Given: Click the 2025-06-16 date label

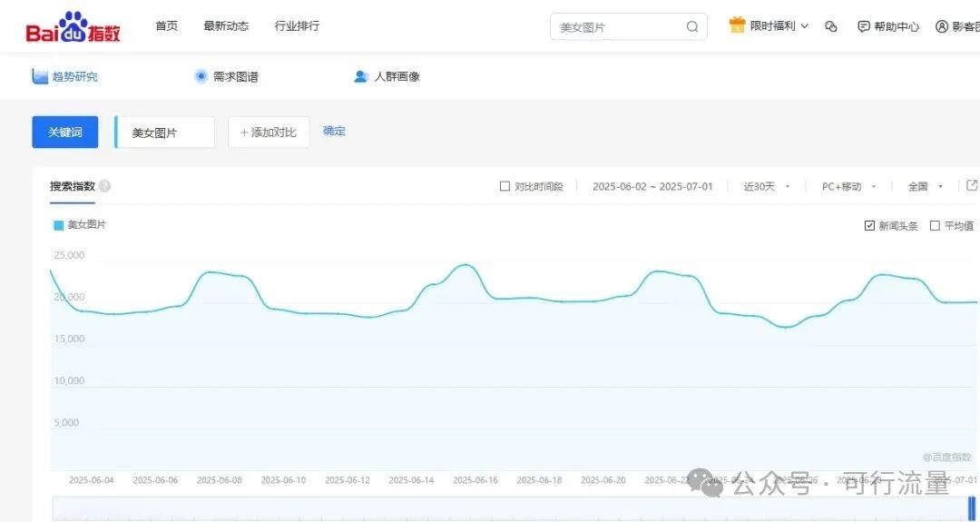Looking at the screenshot, I should pyautogui.click(x=475, y=480).
